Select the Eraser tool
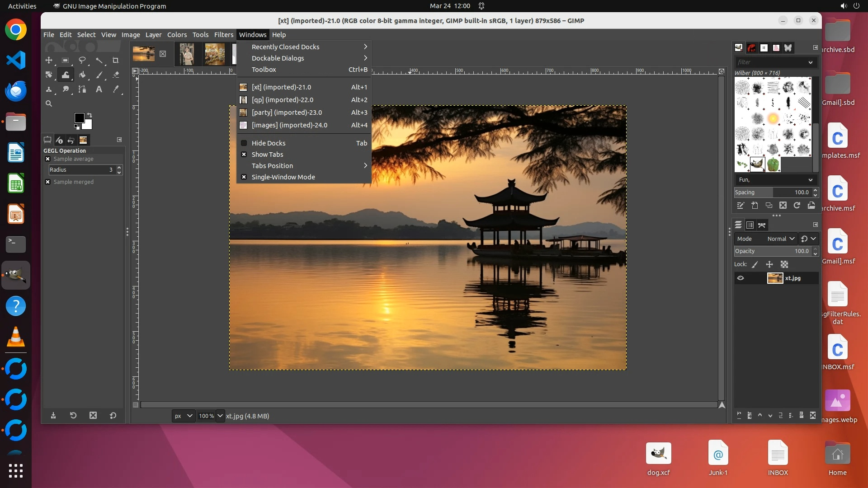868x488 pixels. click(115, 75)
